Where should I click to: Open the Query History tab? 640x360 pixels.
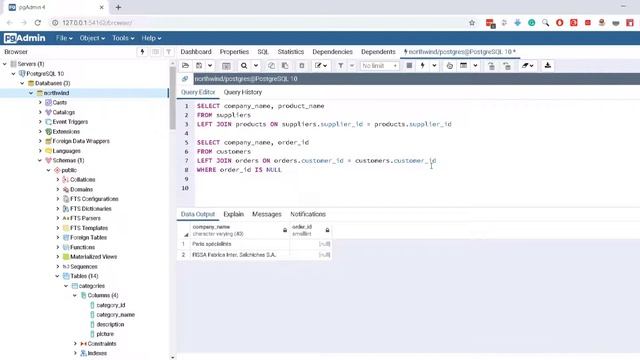click(x=242, y=92)
